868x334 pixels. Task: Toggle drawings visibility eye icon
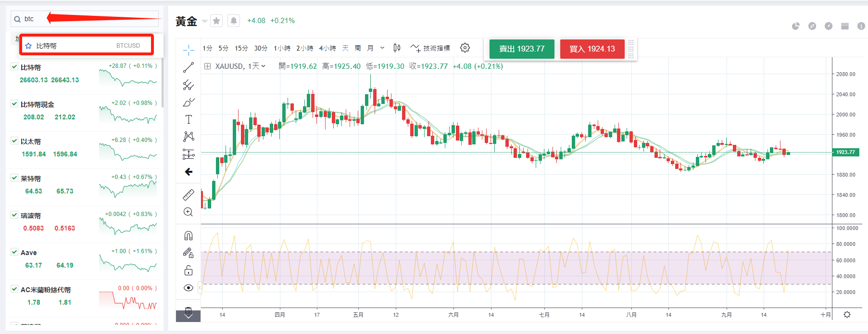point(189,288)
